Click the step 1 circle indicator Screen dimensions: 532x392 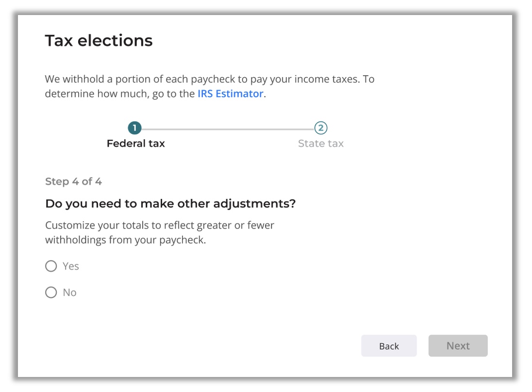tap(134, 129)
